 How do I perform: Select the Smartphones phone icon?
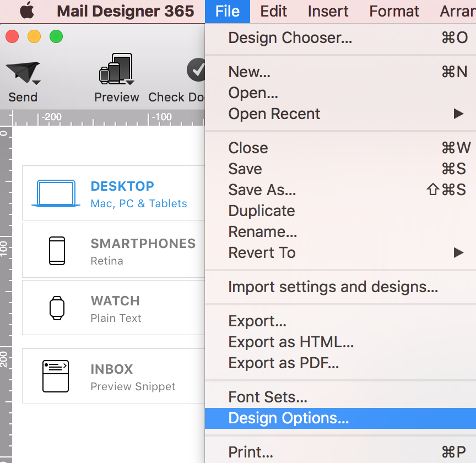point(57,251)
